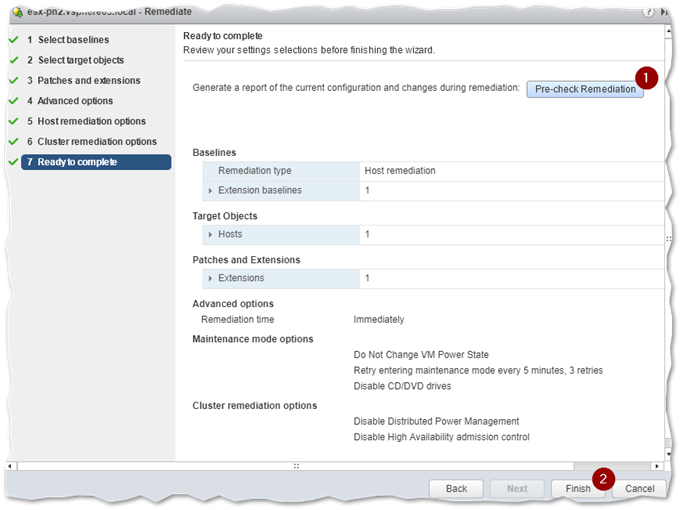The width and height of the screenshot is (680, 510).
Task: Click green checkmark beside Patches and extensions
Action: click(13, 80)
